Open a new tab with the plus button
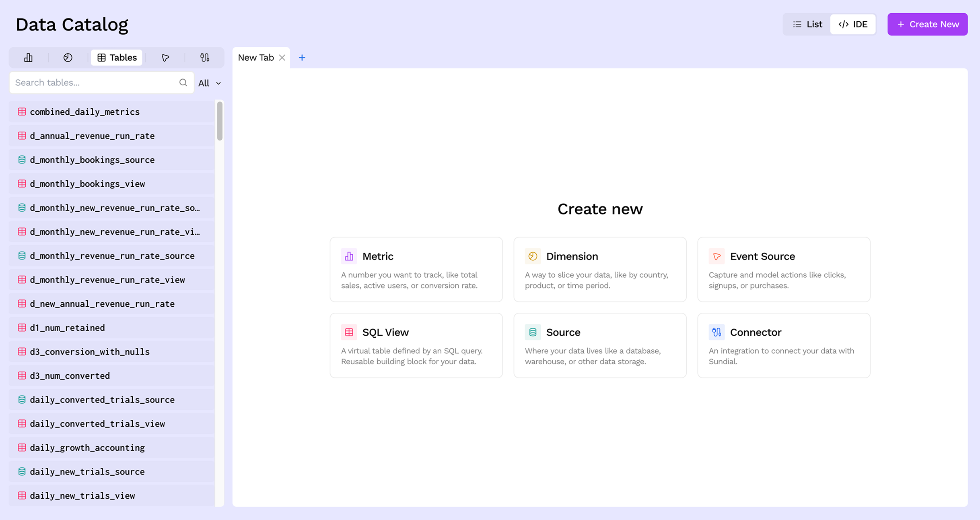980x520 pixels. click(x=302, y=58)
